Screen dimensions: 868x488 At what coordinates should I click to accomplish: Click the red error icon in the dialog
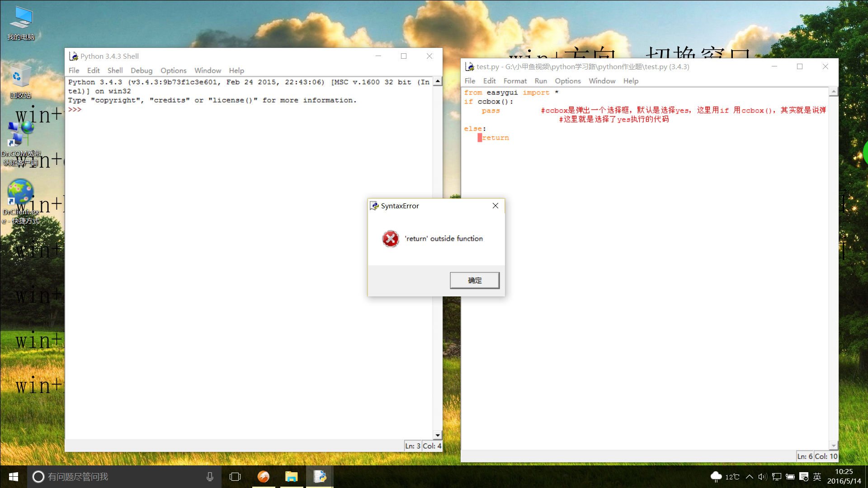pyautogui.click(x=390, y=239)
